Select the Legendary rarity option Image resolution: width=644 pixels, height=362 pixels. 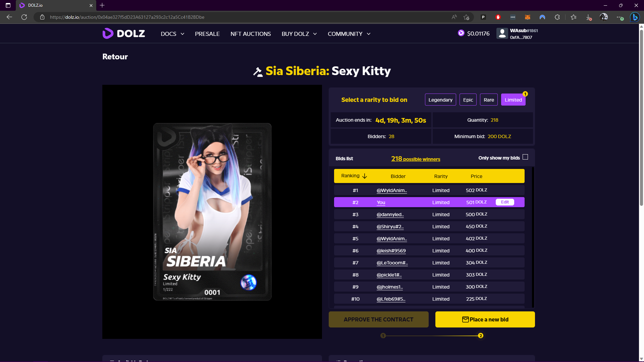tap(440, 100)
